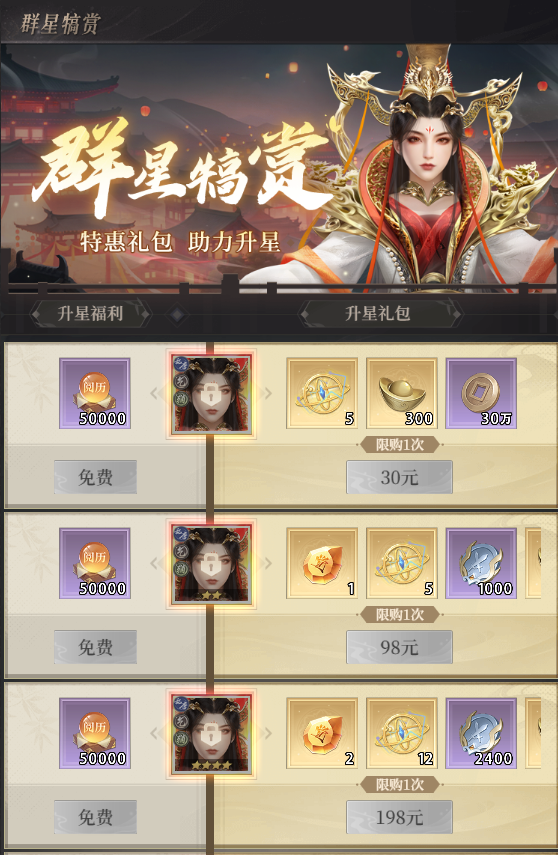This screenshot has width=558, height=855.
Task: Click the right chevron beside the first portrait
Action: pos(268,393)
